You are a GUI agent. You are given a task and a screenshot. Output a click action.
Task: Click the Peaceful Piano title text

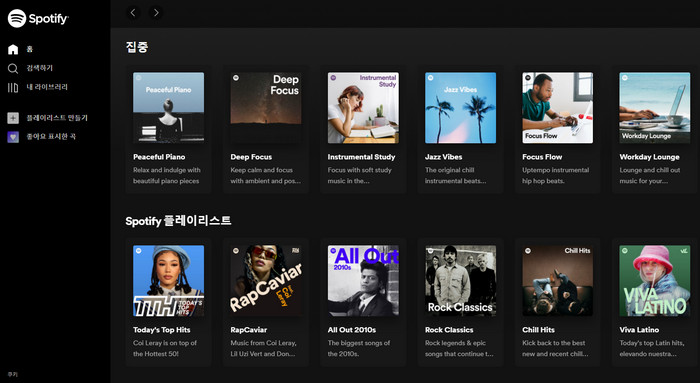click(159, 157)
